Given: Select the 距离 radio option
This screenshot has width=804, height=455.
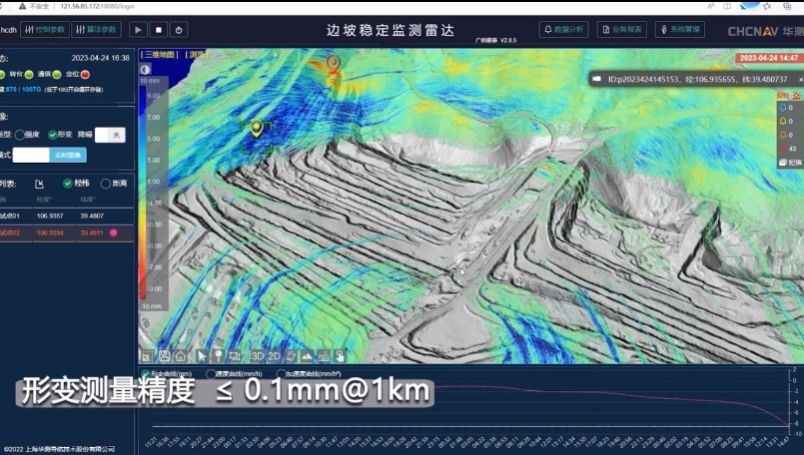Looking at the screenshot, I should (106, 183).
